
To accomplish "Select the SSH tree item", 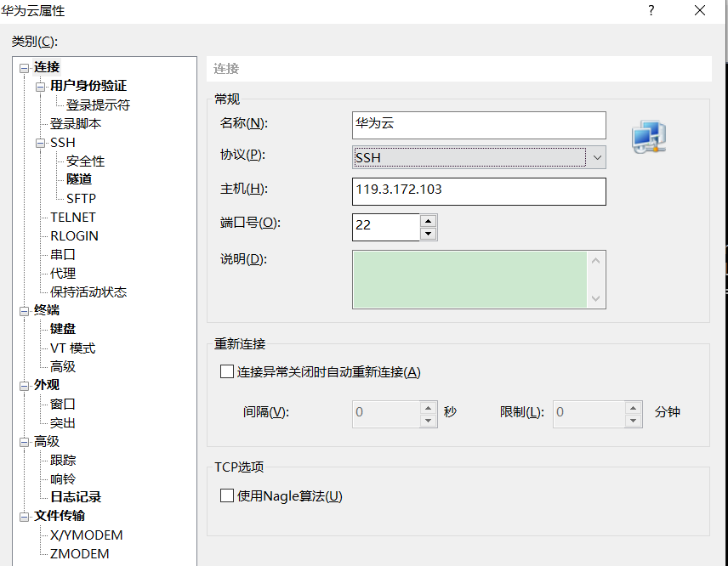I will (63, 143).
